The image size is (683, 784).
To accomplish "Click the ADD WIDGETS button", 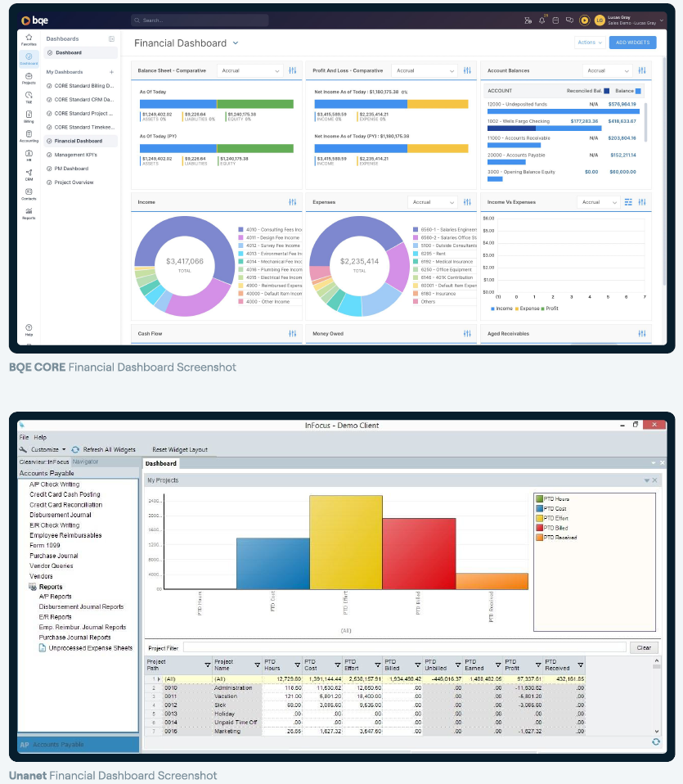I will click(x=632, y=43).
